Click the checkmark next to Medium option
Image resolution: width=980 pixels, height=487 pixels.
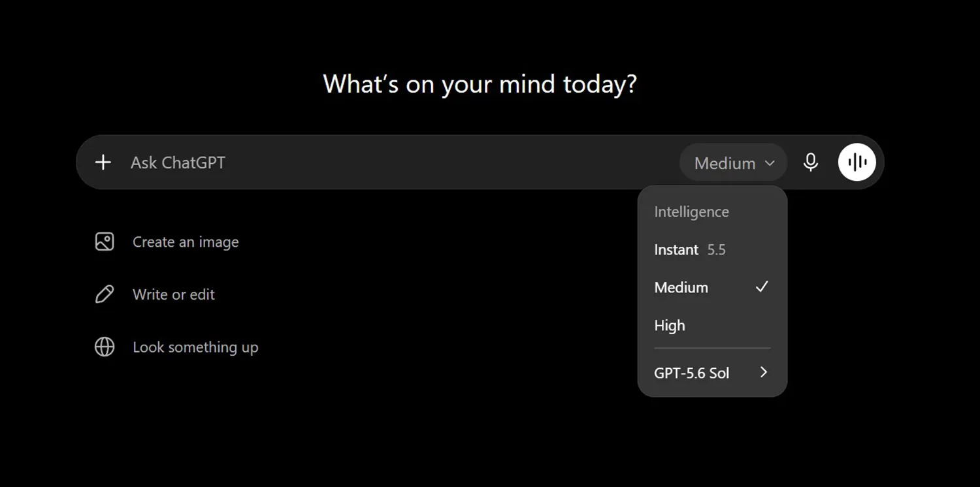tap(762, 287)
